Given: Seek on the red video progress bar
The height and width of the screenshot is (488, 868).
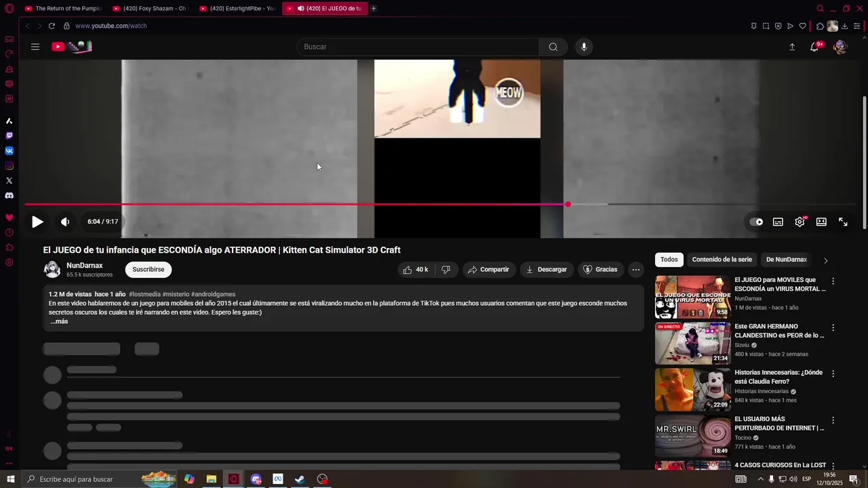Looking at the screenshot, I should [x=296, y=204].
